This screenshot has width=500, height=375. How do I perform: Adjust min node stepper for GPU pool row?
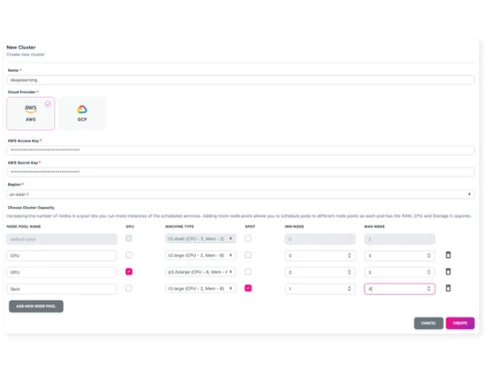point(349,272)
